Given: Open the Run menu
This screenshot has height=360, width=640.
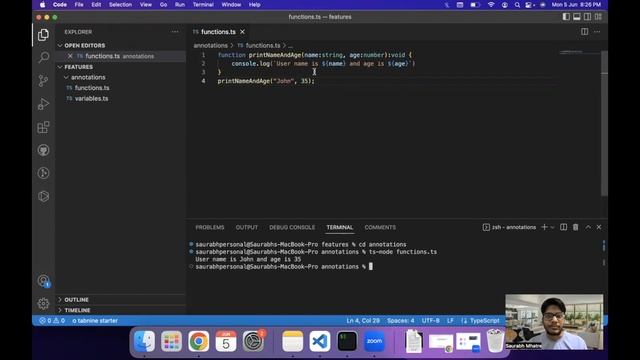Looking at the screenshot, I should [180, 4].
